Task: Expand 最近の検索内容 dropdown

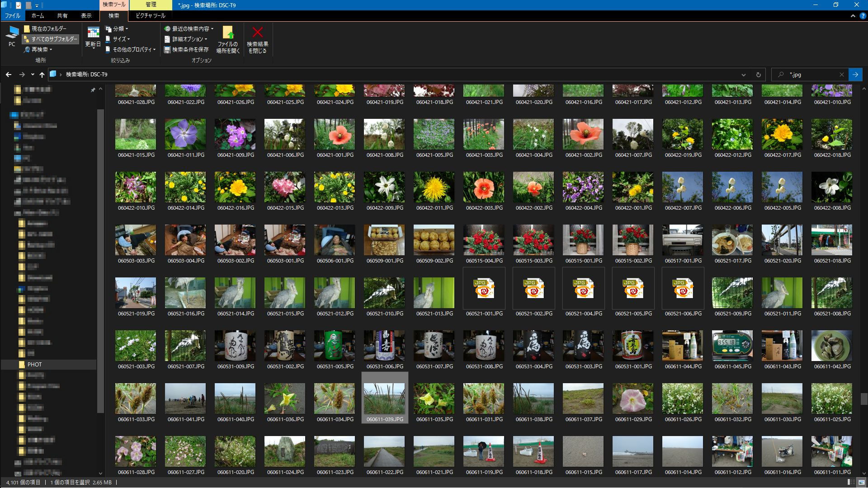Action: point(190,28)
